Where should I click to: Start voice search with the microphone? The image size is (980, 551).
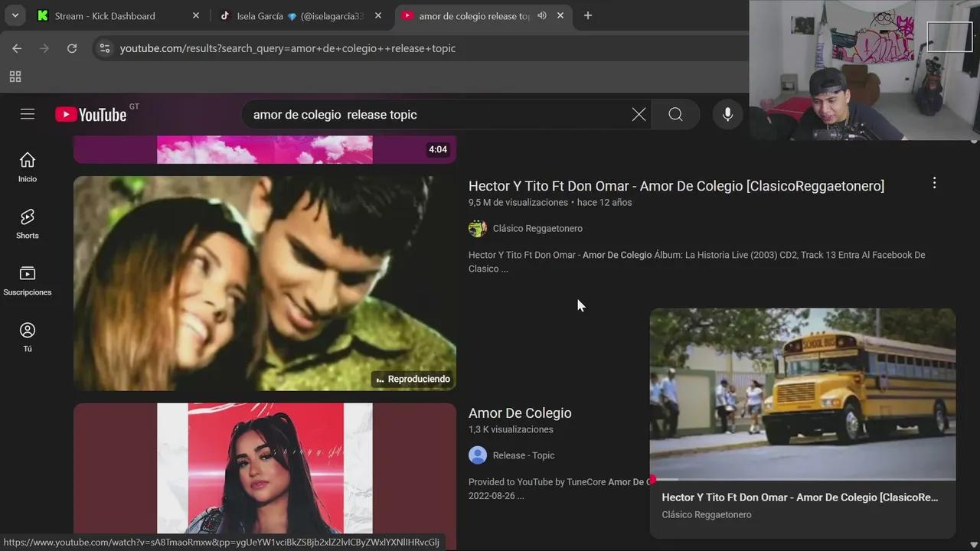[727, 114]
